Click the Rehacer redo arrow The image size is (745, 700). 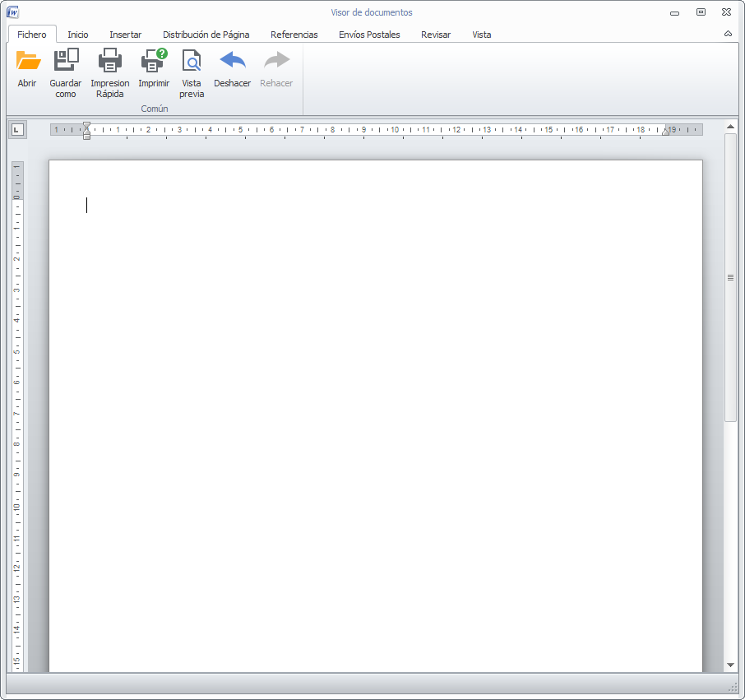pos(276,61)
